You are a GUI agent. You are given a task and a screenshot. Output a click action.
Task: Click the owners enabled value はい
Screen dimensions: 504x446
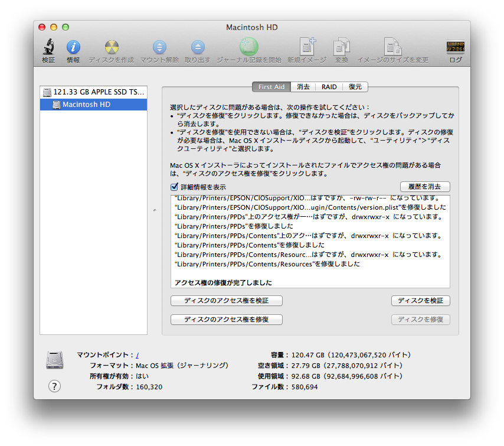(x=142, y=376)
